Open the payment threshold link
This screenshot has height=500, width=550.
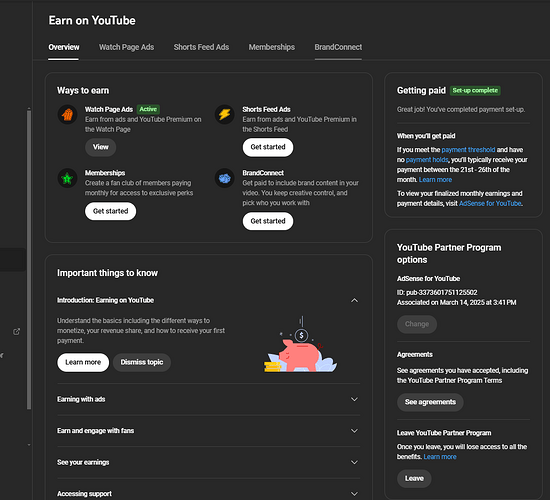468,150
